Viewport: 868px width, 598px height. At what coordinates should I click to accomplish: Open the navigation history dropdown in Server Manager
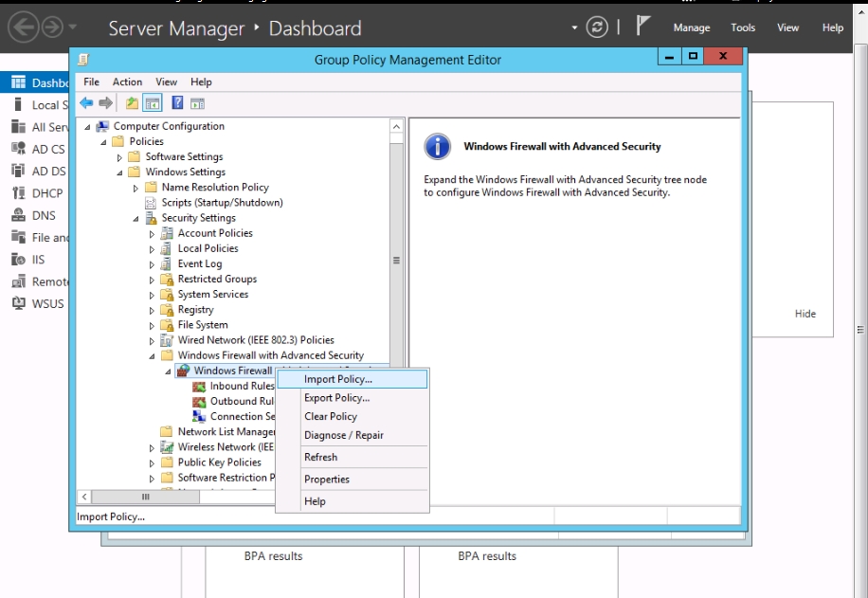click(x=73, y=27)
